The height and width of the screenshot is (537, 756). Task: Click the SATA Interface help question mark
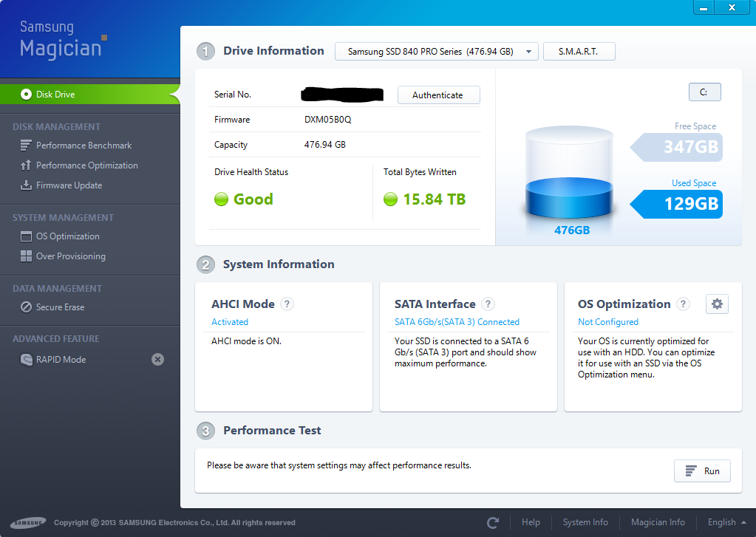[488, 304]
